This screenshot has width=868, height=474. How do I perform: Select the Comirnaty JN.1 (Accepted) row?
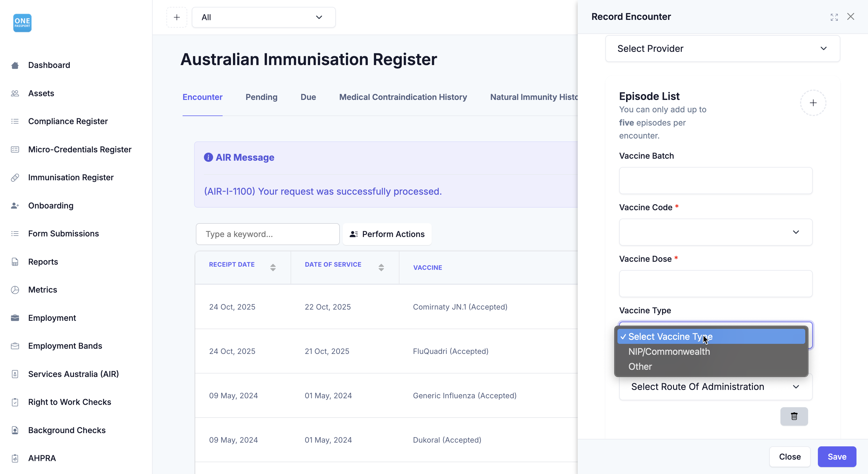tap(386, 307)
